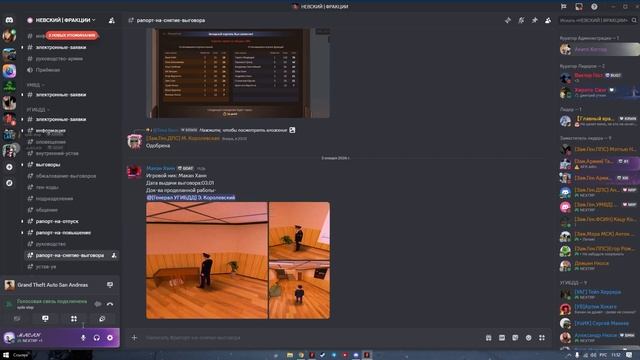Screen dimensions: 640x360
Task: Deafen with headphones icon
Action: 97,338
